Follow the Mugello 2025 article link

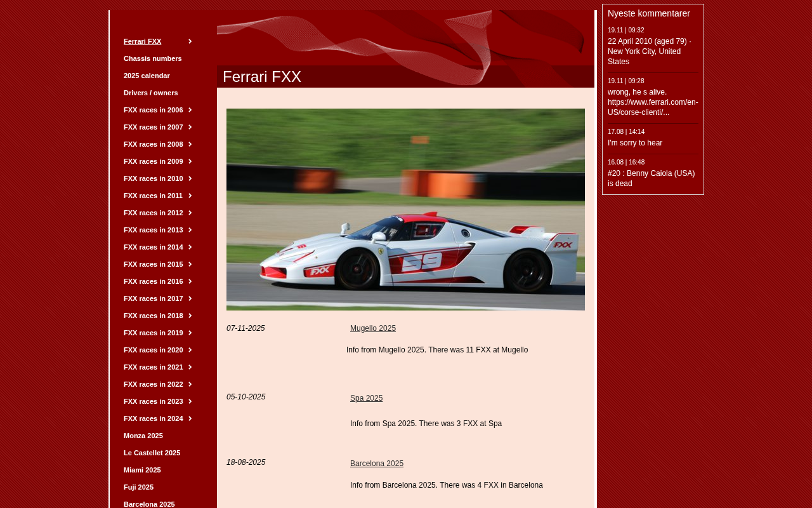pos(373,328)
